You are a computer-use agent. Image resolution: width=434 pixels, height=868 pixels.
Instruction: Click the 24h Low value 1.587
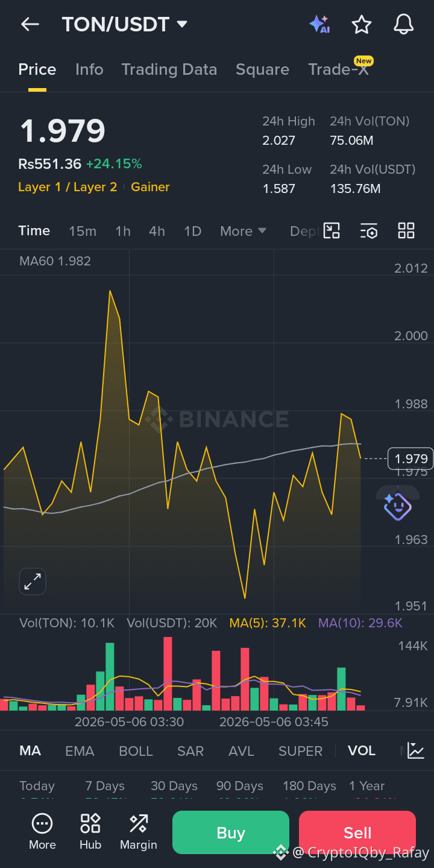[278, 189]
